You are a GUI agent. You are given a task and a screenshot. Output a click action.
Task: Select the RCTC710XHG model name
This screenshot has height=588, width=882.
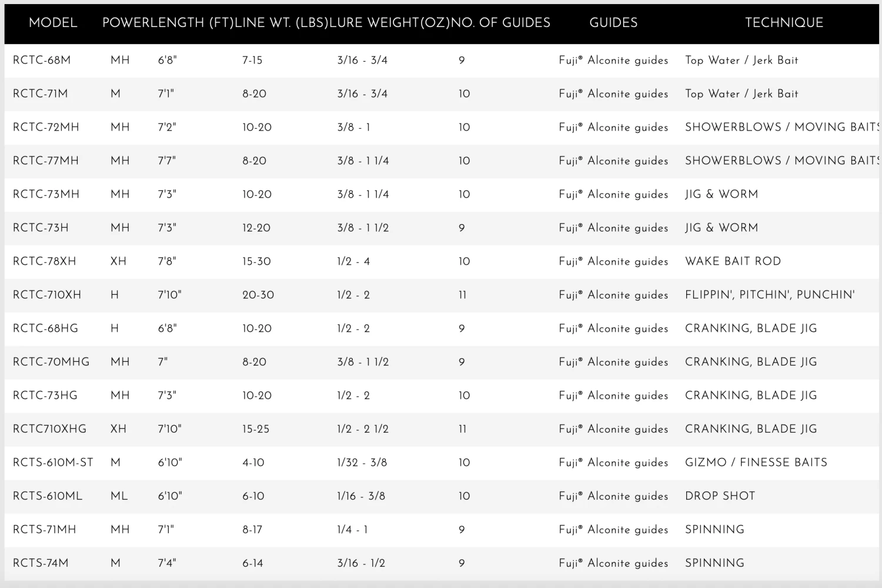[49, 429]
